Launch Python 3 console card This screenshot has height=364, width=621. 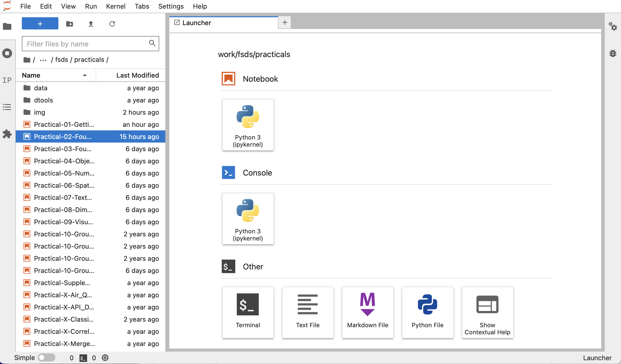tap(248, 219)
